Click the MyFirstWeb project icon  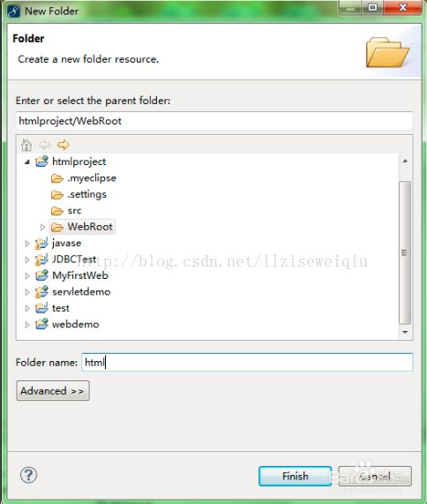41,275
